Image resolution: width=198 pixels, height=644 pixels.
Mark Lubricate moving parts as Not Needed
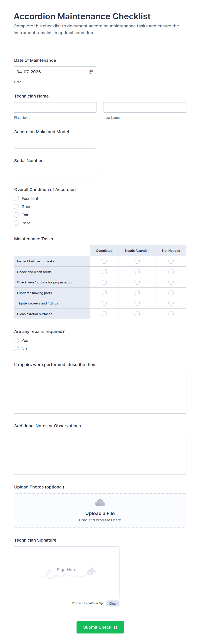pyautogui.click(x=171, y=293)
